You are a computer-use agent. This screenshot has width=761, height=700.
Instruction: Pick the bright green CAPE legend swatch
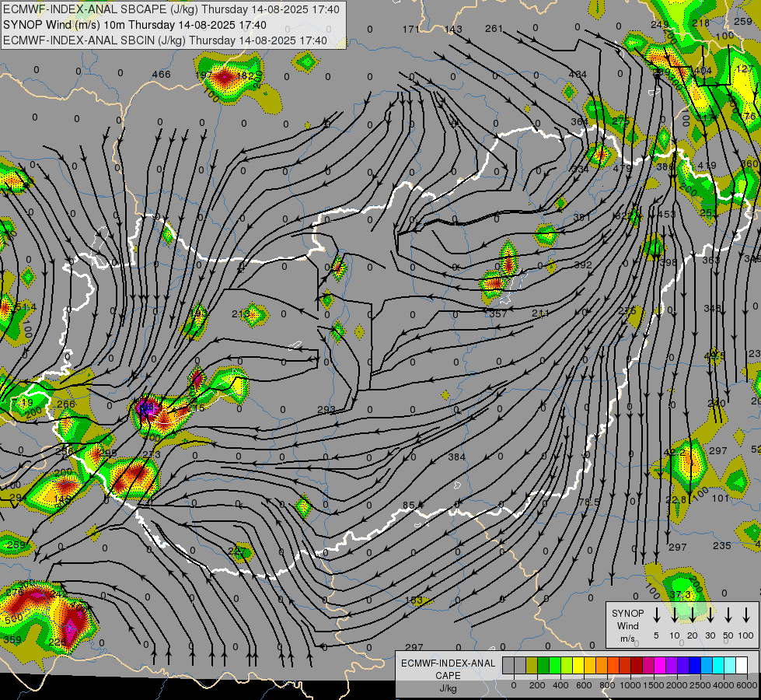point(555,666)
